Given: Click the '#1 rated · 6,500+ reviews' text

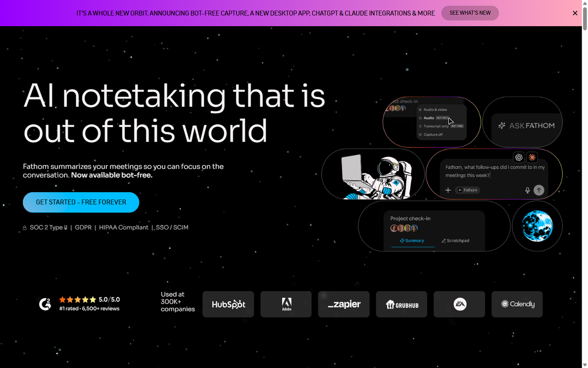Looking at the screenshot, I should [89, 309].
